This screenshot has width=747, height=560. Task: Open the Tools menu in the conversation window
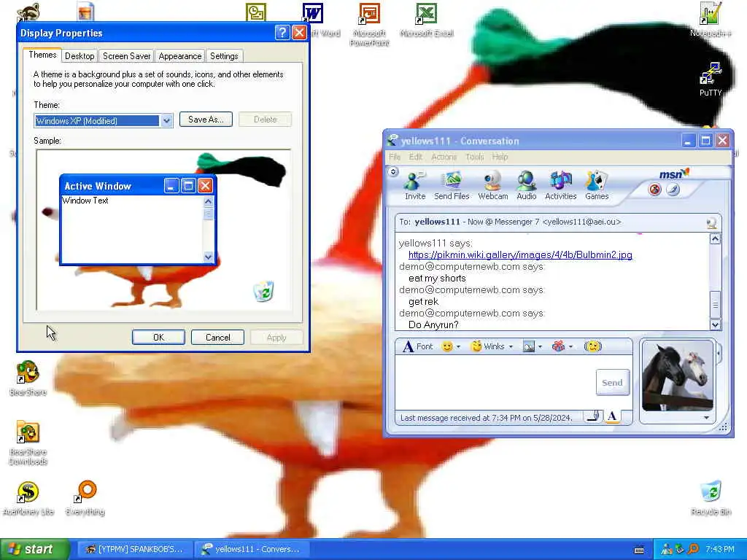(474, 157)
